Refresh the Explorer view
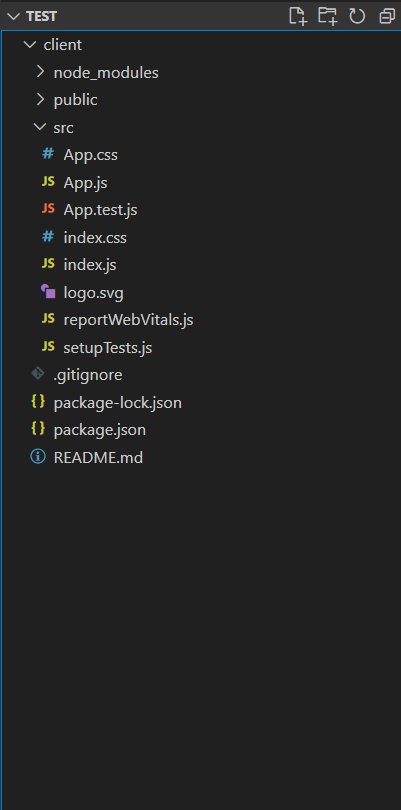 pyautogui.click(x=357, y=16)
